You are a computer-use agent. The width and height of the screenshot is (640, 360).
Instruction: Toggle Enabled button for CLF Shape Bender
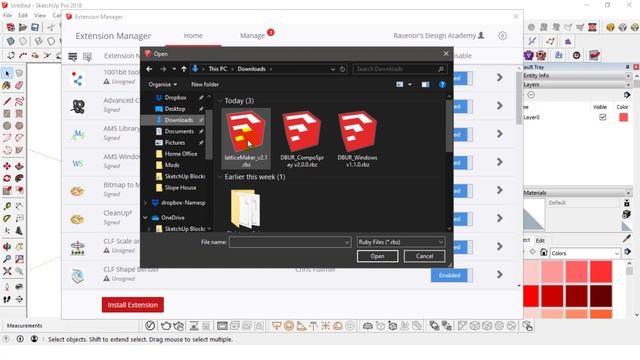(x=451, y=275)
